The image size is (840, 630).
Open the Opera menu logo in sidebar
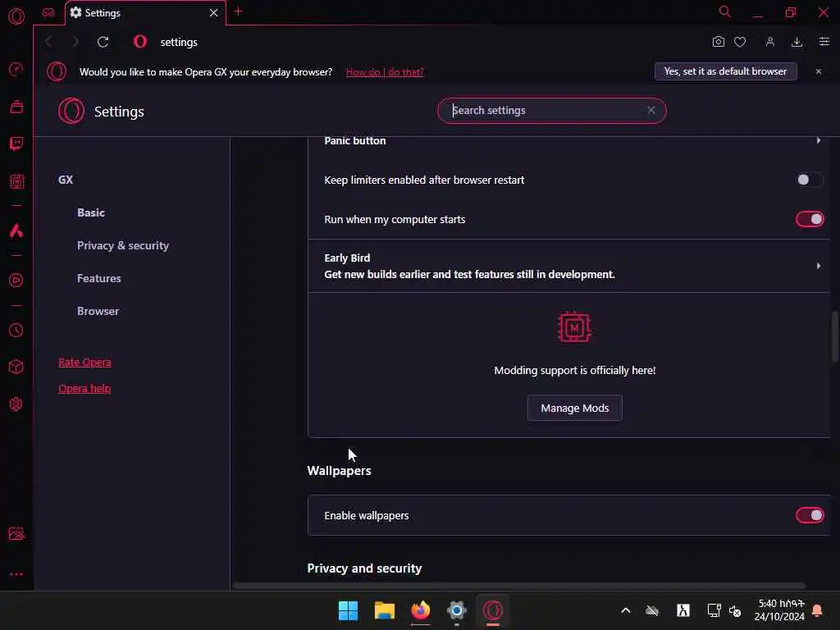(x=16, y=16)
